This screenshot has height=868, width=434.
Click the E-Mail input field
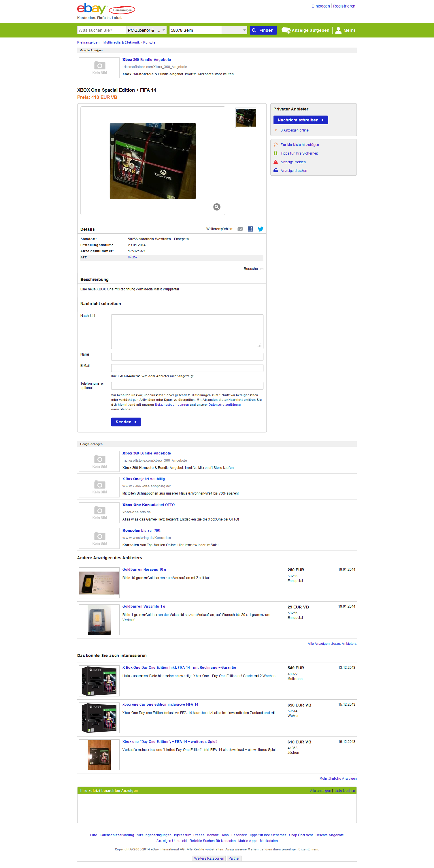tap(187, 368)
